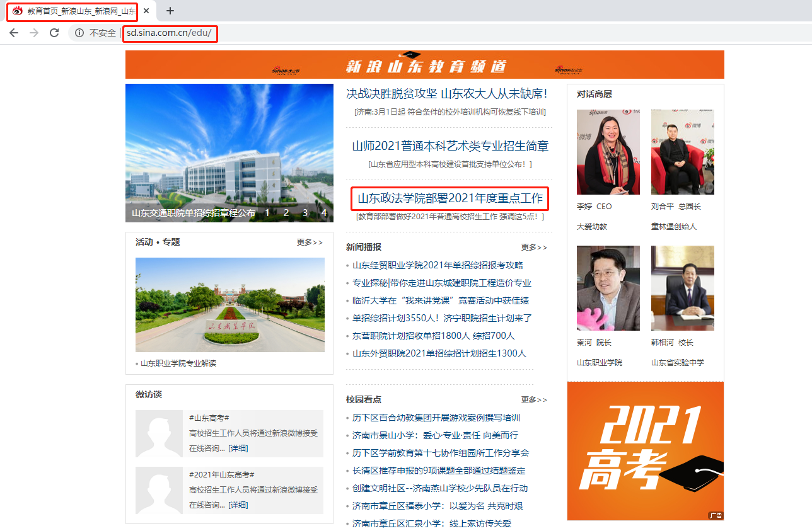This screenshot has width=812, height=531.
Task: Switch slideshow to slide 3
Action: click(305, 213)
